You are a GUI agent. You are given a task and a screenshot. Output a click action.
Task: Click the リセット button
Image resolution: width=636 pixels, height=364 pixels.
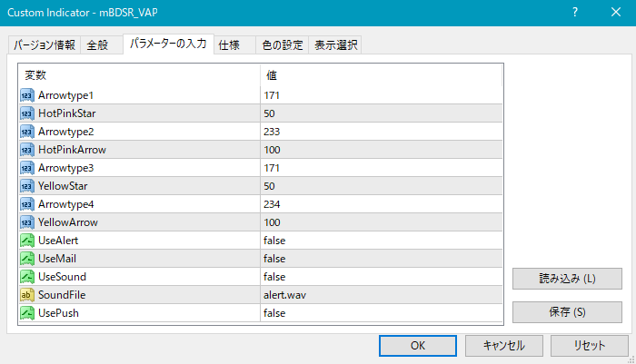[x=590, y=346]
